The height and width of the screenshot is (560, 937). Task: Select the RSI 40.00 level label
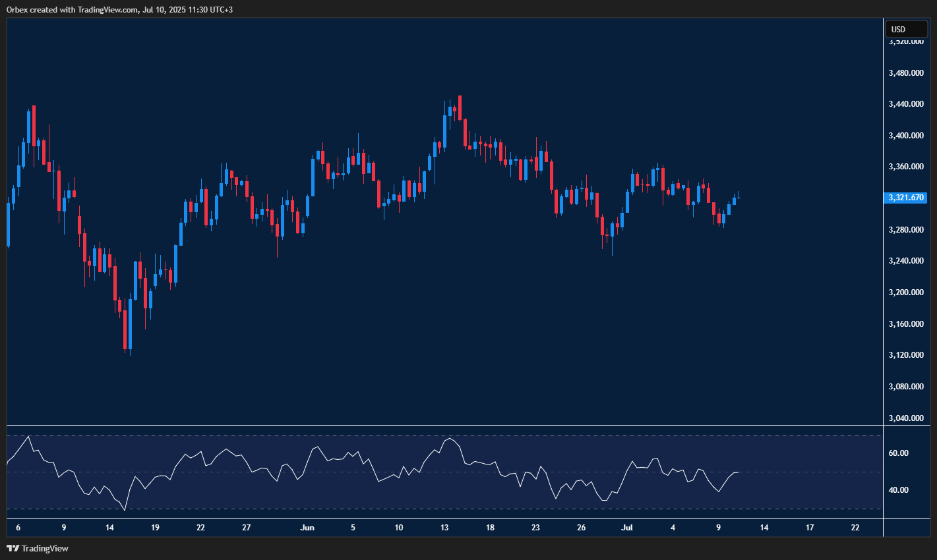pos(899,490)
